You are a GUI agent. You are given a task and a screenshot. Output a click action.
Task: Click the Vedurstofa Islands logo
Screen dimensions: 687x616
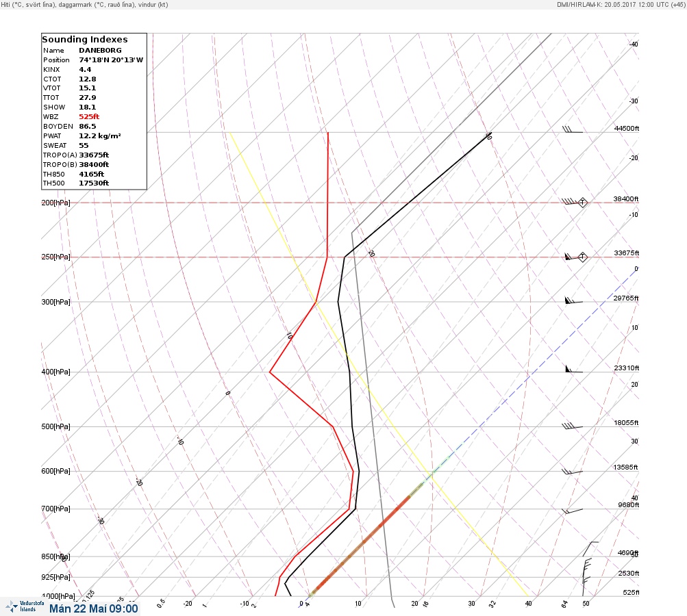click(x=25, y=606)
